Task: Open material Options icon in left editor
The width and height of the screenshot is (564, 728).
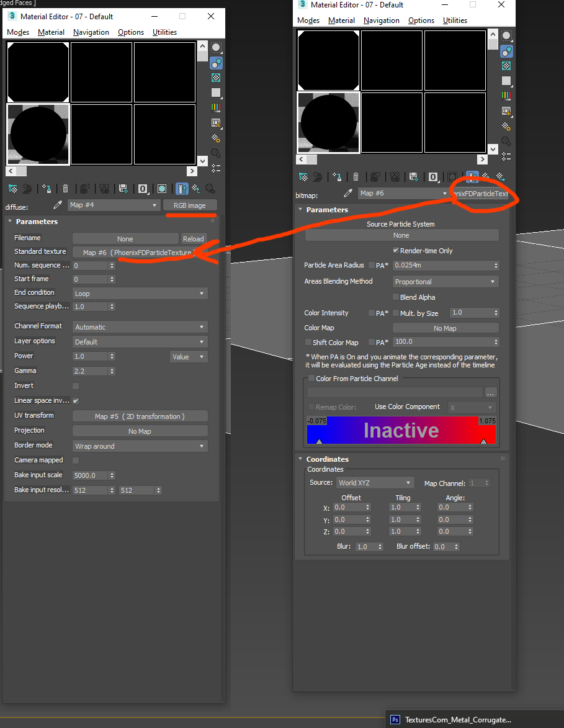Action: pos(216,138)
